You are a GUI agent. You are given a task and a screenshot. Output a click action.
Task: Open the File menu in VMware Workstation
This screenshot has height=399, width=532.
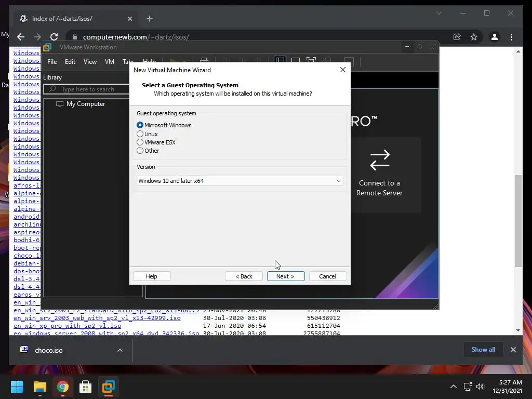[x=52, y=62]
